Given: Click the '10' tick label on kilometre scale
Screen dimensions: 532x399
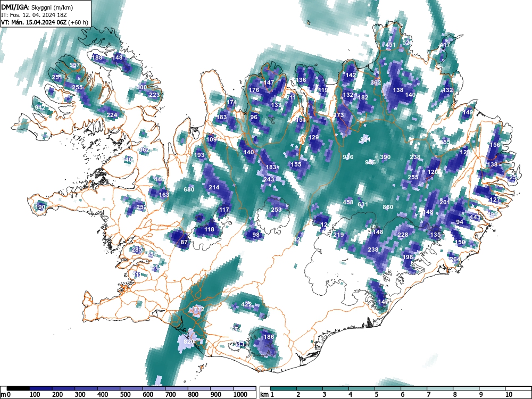Looking at the screenshot, I should tap(508, 395).
